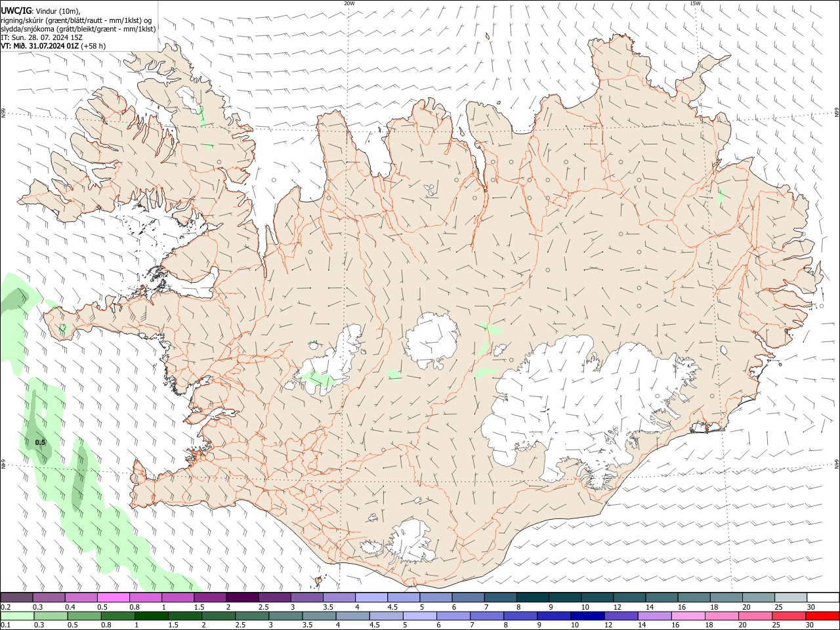Viewport: 840px width, 630px height.
Task: Click the deep navy rain-scale swatch above 10
Action: [x=588, y=616]
